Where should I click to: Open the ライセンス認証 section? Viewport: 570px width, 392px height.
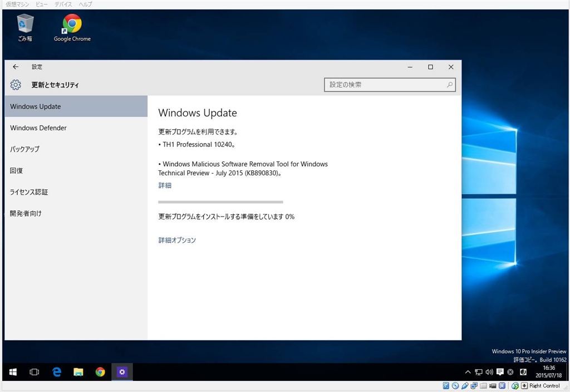click(76, 192)
